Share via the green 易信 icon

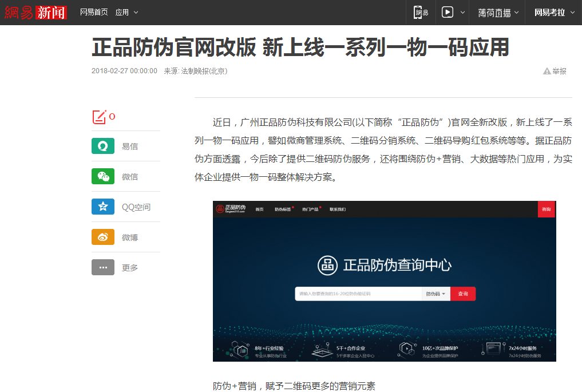pos(103,146)
